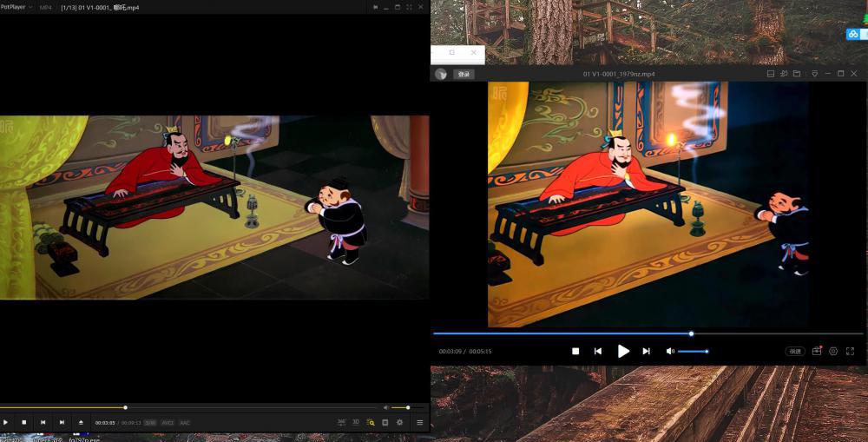
Task: Go to next video in right player
Action: click(x=646, y=351)
